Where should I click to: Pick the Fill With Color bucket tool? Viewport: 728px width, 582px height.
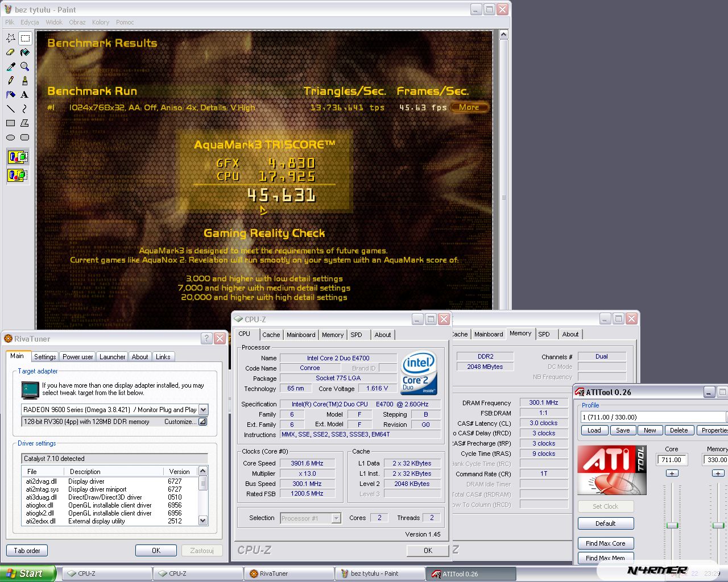pyautogui.click(x=25, y=52)
